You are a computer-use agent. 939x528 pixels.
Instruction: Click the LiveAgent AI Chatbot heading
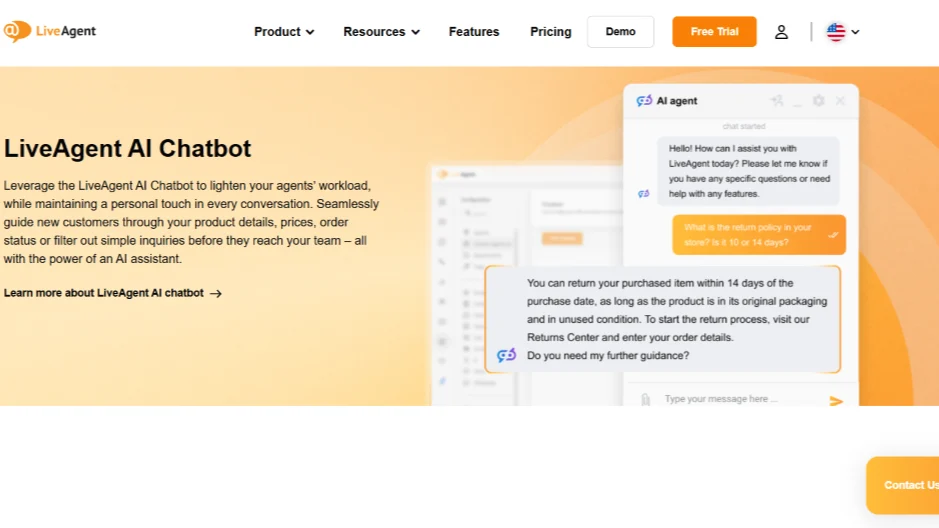click(128, 148)
